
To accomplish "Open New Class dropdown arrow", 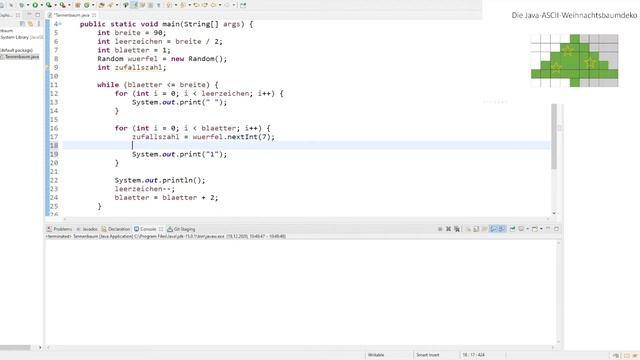I will [x=93, y=5].
